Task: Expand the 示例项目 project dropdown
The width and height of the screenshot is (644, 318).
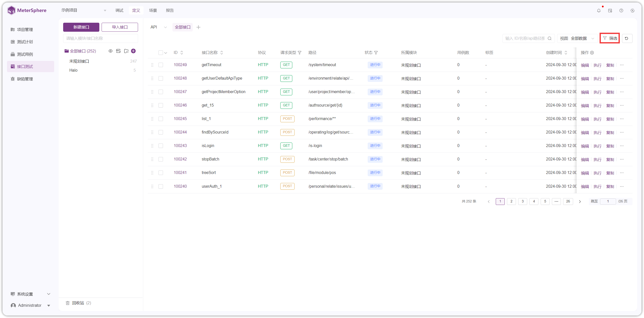Action: pos(84,10)
